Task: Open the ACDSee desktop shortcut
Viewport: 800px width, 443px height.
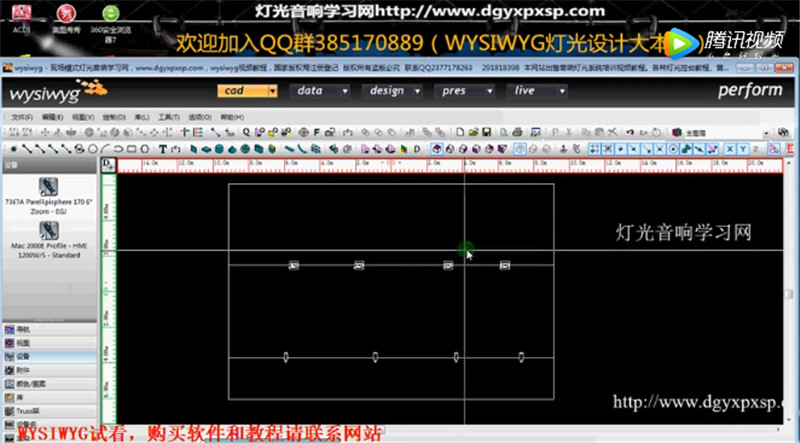Action: (x=21, y=19)
